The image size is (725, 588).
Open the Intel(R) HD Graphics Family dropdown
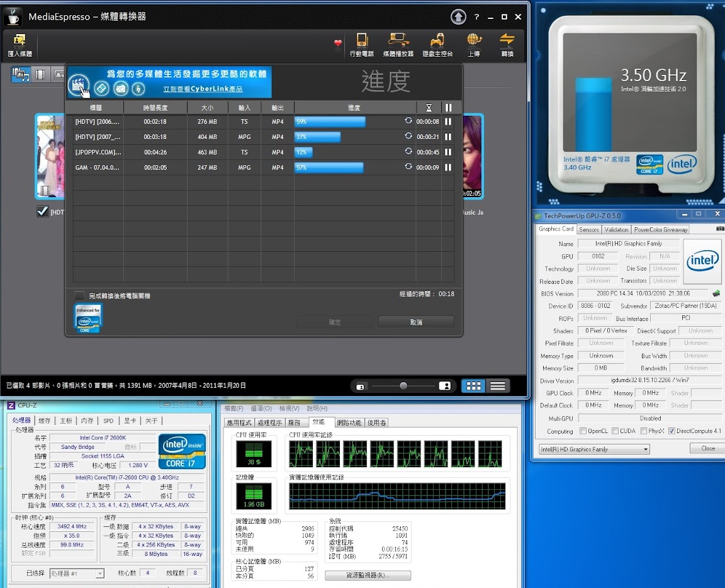(x=593, y=449)
